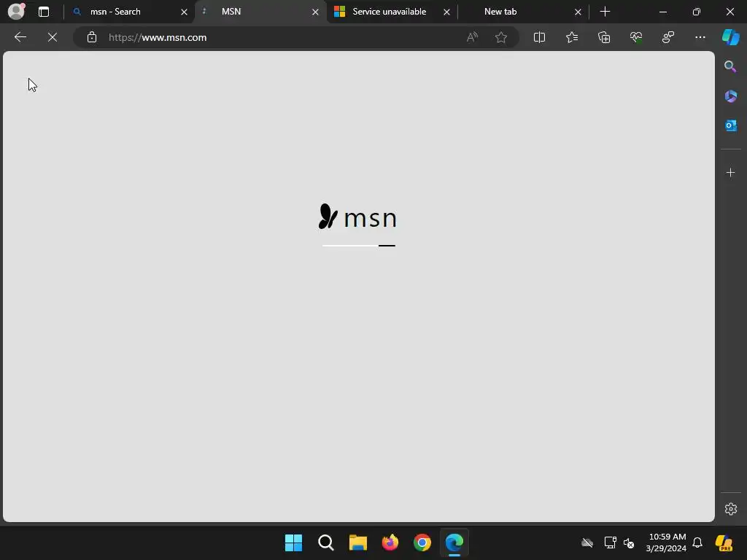Open Windows Start menu
The height and width of the screenshot is (560, 747).
[293, 542]
